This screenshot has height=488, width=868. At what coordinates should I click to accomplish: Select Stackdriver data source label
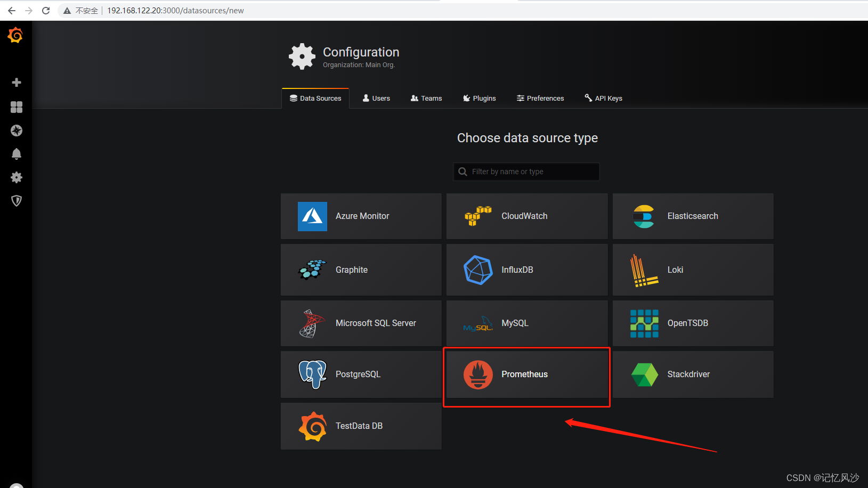688,375
